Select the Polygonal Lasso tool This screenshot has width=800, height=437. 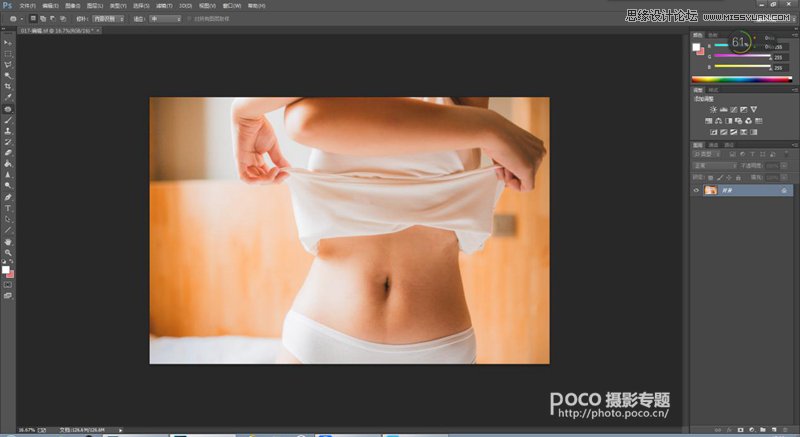point(8,65)
